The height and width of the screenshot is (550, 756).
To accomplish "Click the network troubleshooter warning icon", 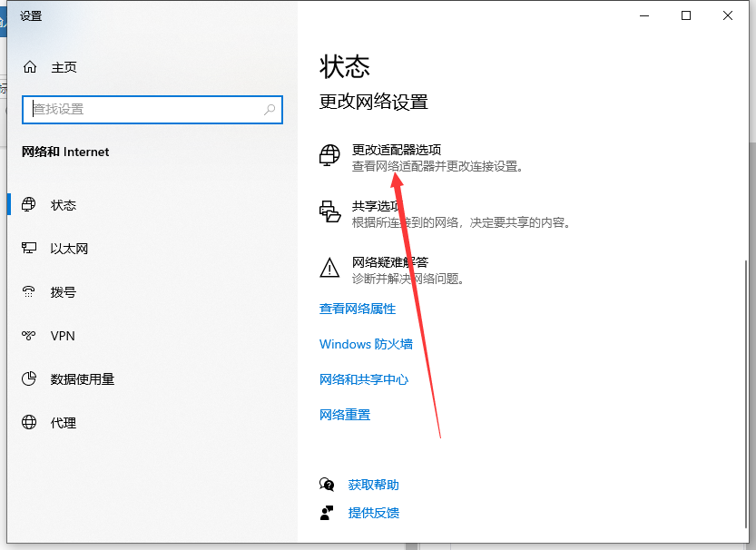I will pyautogui.click(x=329, y=269).
